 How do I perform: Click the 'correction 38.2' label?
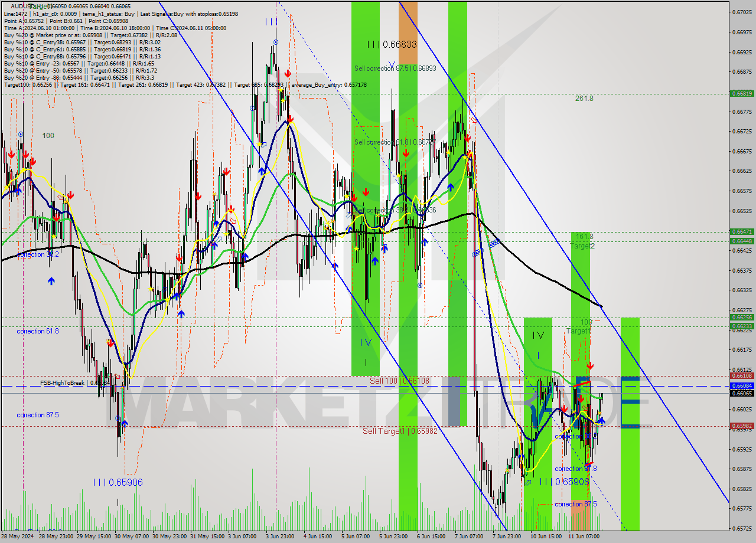(x=38, y=254)
